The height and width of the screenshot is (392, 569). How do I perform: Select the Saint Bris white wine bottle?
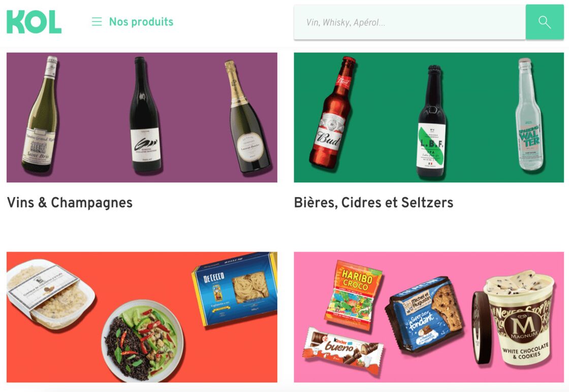click(x=41, y=114)
